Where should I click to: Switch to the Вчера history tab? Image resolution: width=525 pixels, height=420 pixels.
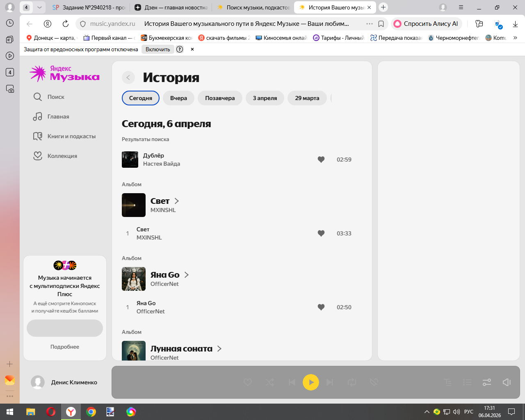click(178, 98)
